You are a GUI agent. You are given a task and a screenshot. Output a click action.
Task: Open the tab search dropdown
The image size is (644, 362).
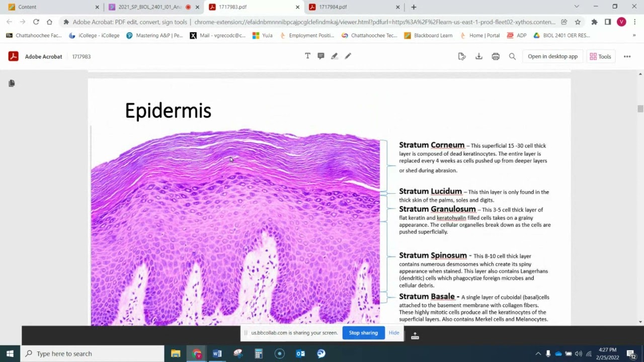(577, 7)
